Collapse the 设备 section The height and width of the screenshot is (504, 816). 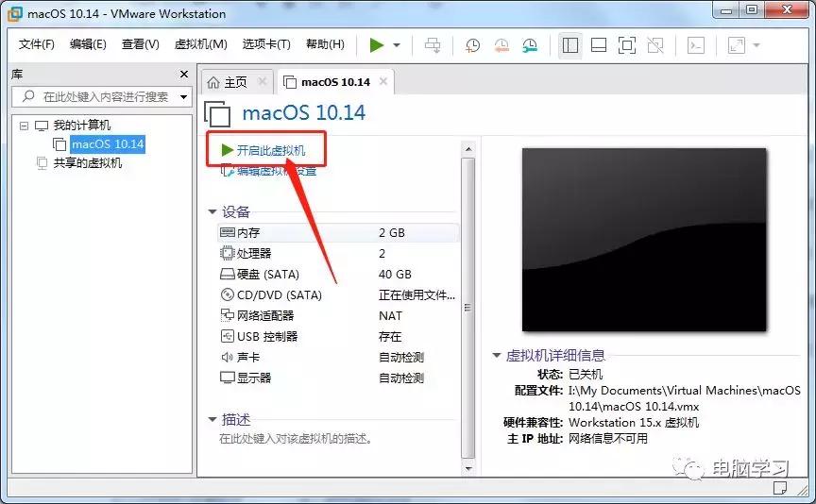tap(212, 211)
